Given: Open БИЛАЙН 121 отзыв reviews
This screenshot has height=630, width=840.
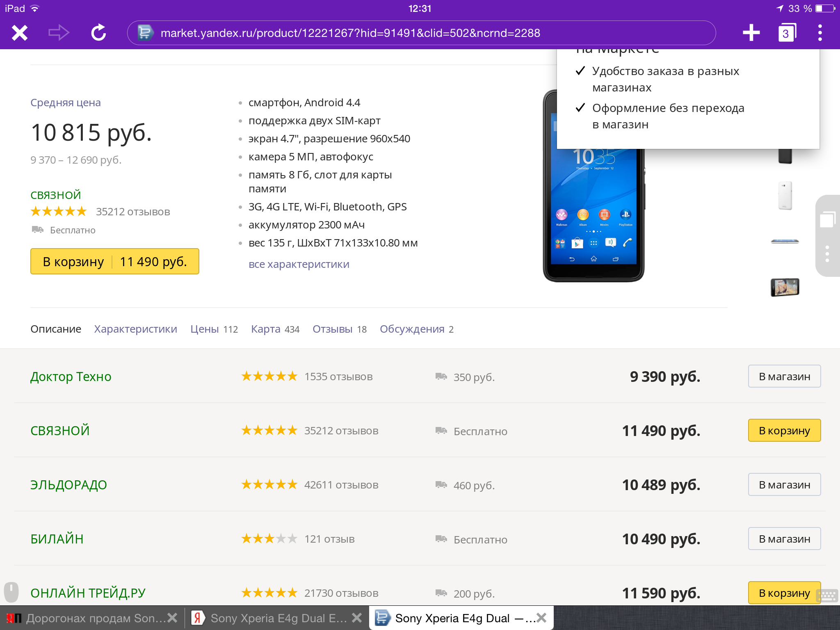Looking at the screenshot, I should pyautogui.click(x=329, y=539).
